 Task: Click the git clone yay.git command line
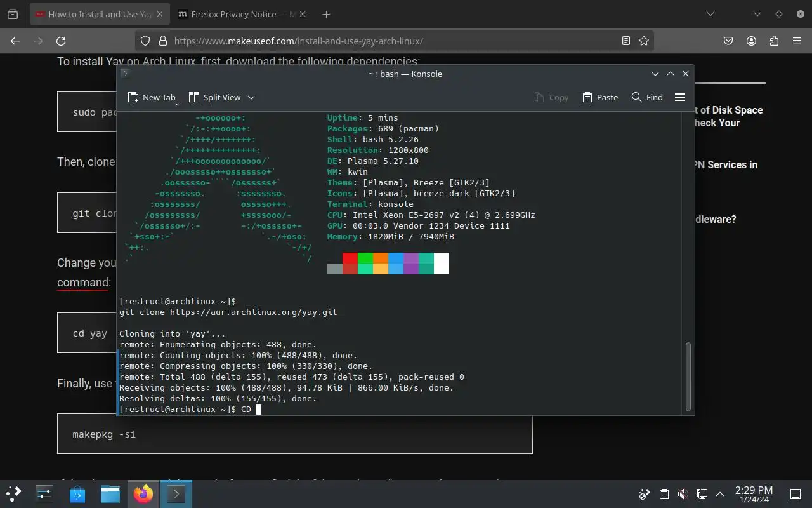[x=228, y=312]
